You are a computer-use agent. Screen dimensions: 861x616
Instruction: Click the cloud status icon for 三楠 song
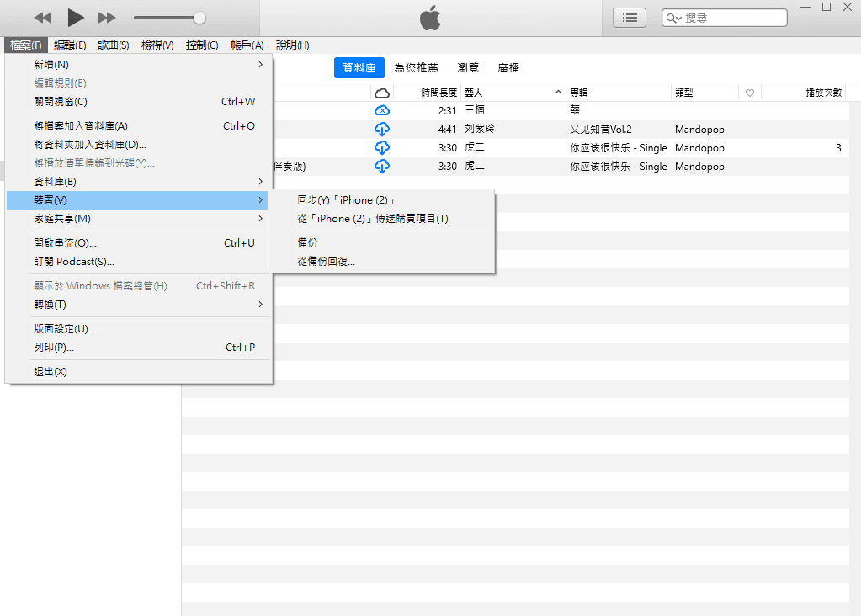tap(382, 111)
